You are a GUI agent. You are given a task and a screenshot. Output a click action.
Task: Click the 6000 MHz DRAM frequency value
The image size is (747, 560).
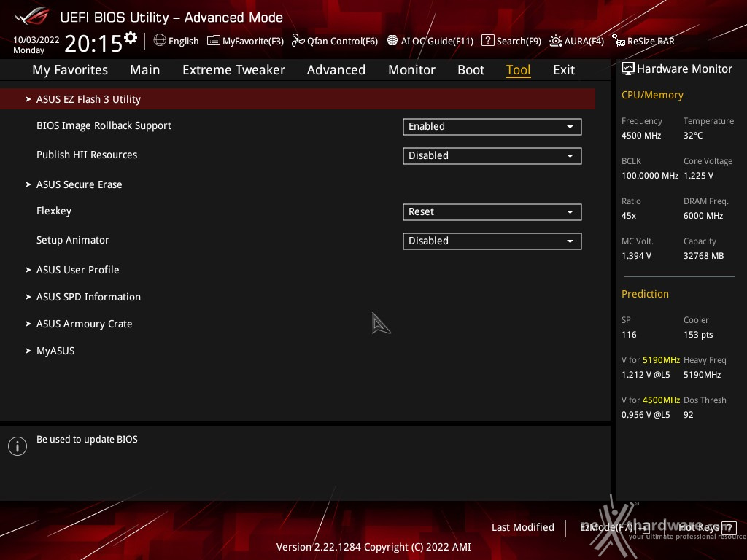tap(703, 216)
